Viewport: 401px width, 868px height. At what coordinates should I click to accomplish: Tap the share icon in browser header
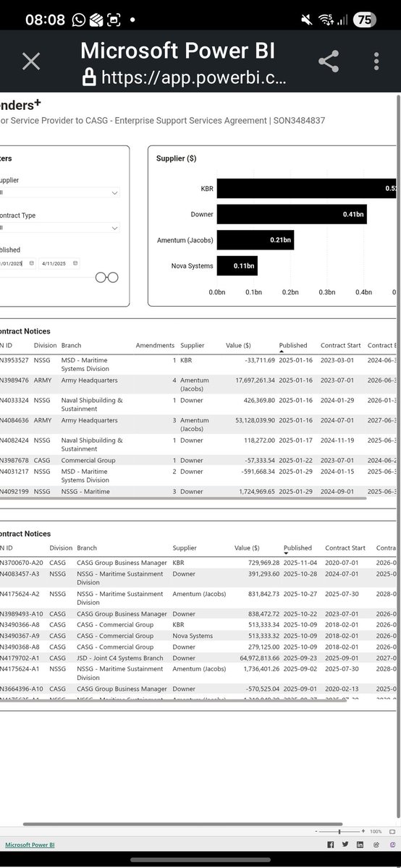point(329,61)
